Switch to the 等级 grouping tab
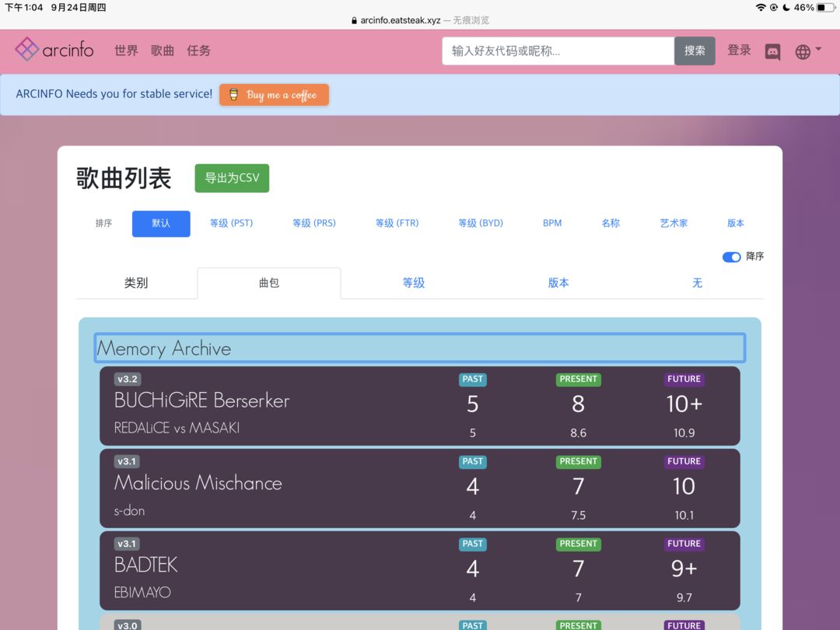Viewport: 840px width, 630px height. click(x=414, y=283)
